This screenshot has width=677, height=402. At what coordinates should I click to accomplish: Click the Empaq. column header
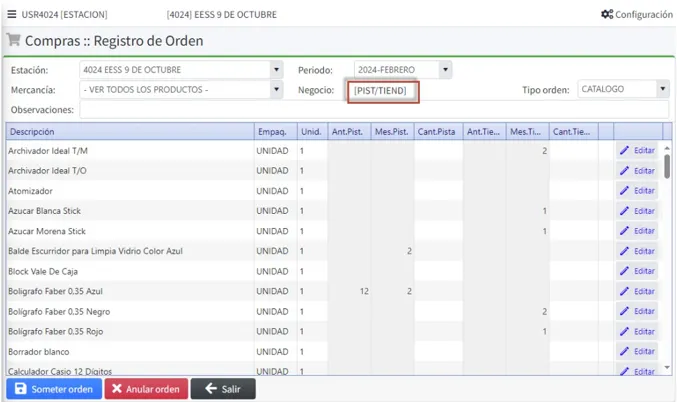(x=275, y=132)
